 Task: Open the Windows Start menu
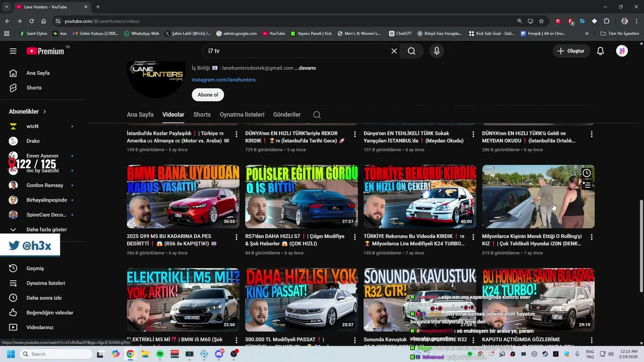tap(11, 354)
